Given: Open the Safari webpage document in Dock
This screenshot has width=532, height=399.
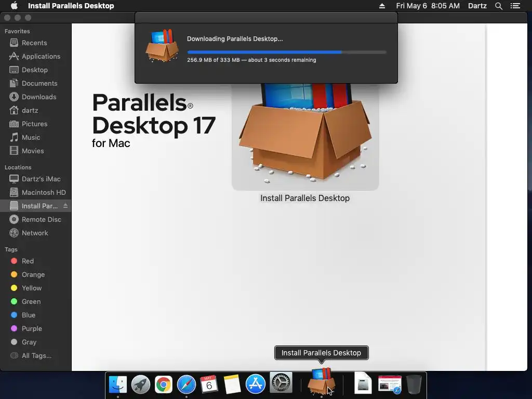Looking at the screenshot, I should (x=390, y=384).
